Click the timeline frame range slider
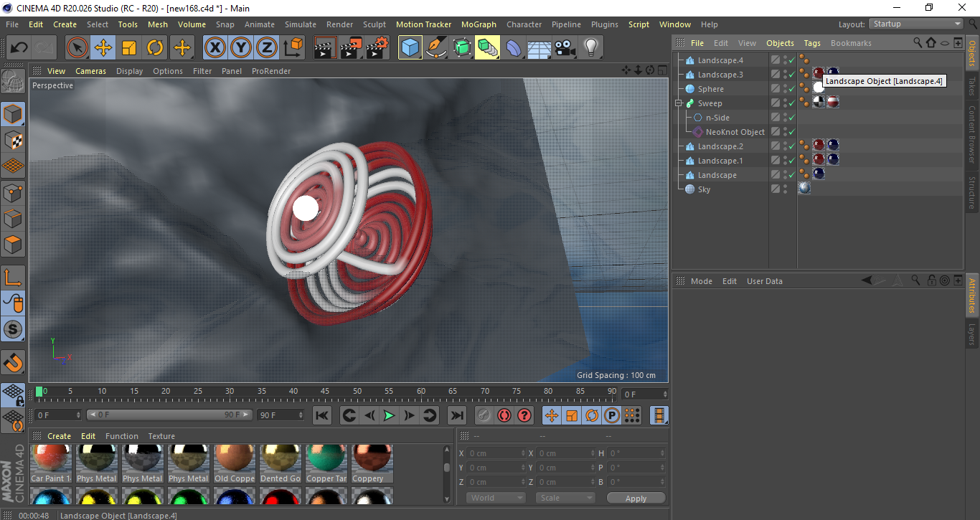 [169, 415]
